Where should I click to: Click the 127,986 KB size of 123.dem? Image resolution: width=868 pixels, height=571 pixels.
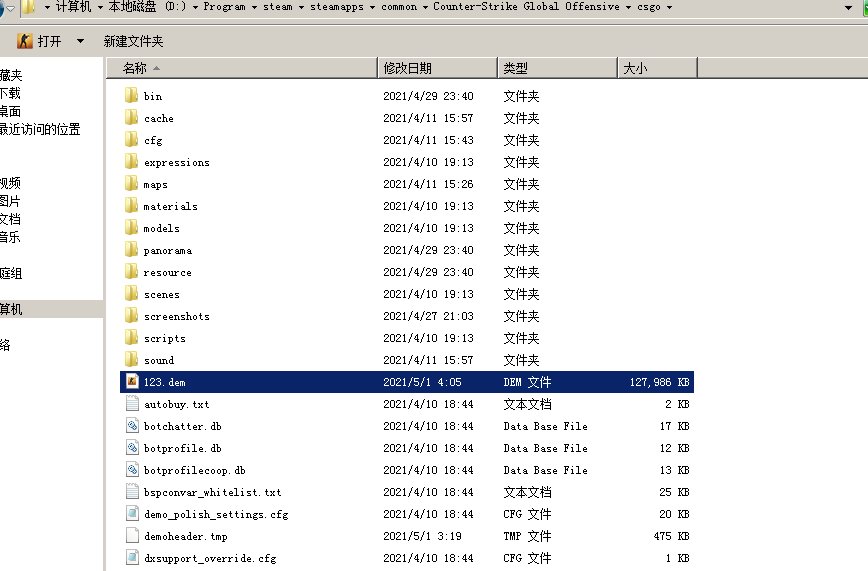(x=659, y=382)
